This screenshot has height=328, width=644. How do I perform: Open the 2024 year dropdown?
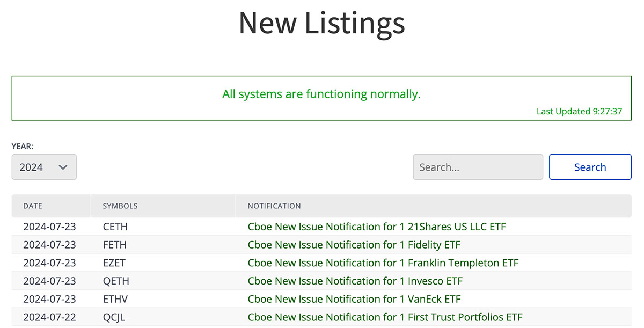click(x=44, y=167)
